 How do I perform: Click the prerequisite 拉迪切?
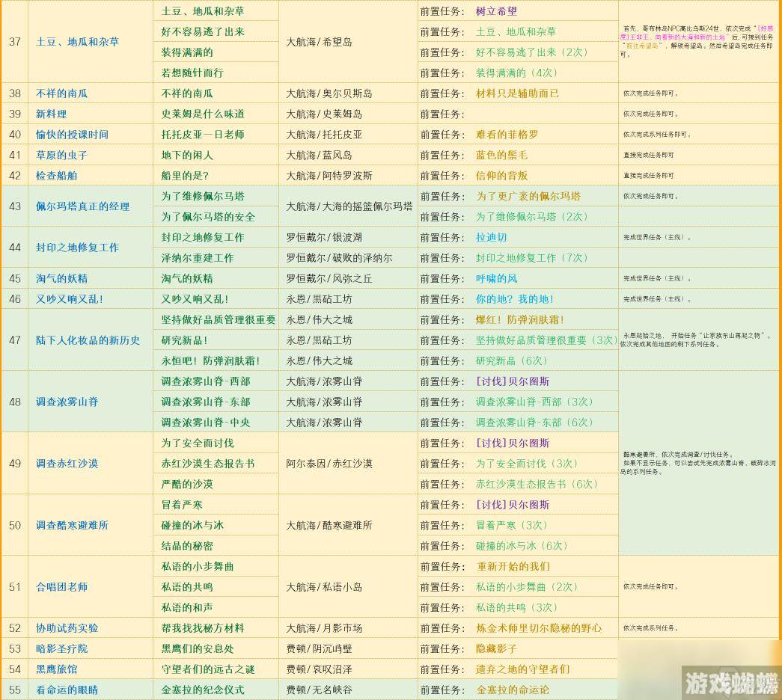[x=491, y=237]
